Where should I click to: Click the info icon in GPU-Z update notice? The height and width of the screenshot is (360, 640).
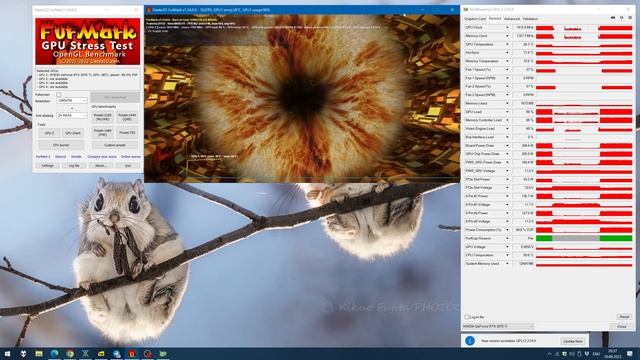pos(470,340)
